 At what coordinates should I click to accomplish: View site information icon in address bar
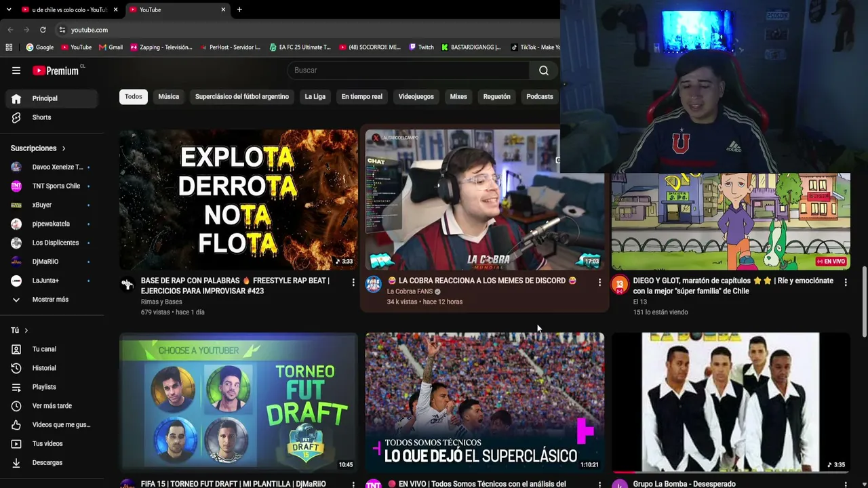(62, 30)
